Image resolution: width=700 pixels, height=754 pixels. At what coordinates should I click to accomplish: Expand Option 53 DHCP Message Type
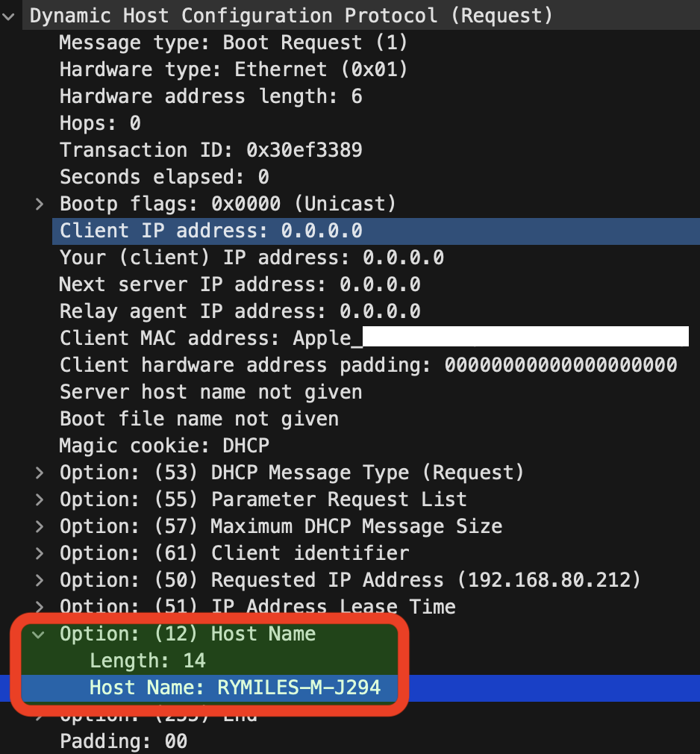(39, 472)
